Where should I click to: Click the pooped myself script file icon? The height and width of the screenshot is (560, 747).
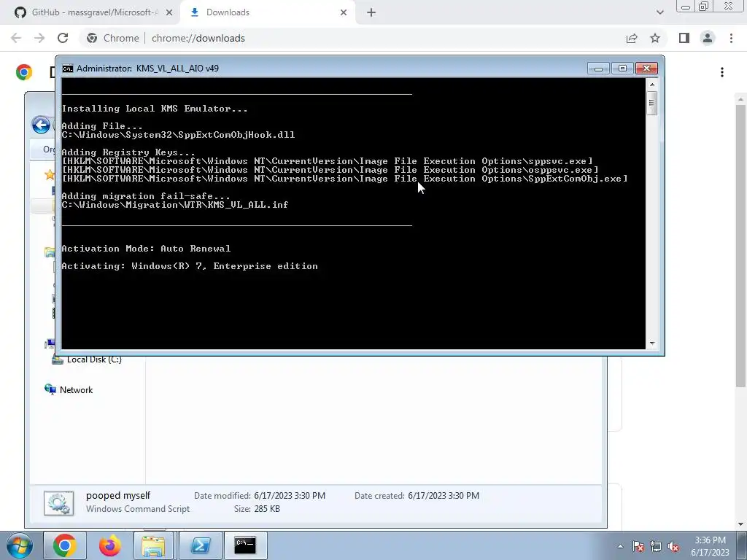tap(58, 503)
